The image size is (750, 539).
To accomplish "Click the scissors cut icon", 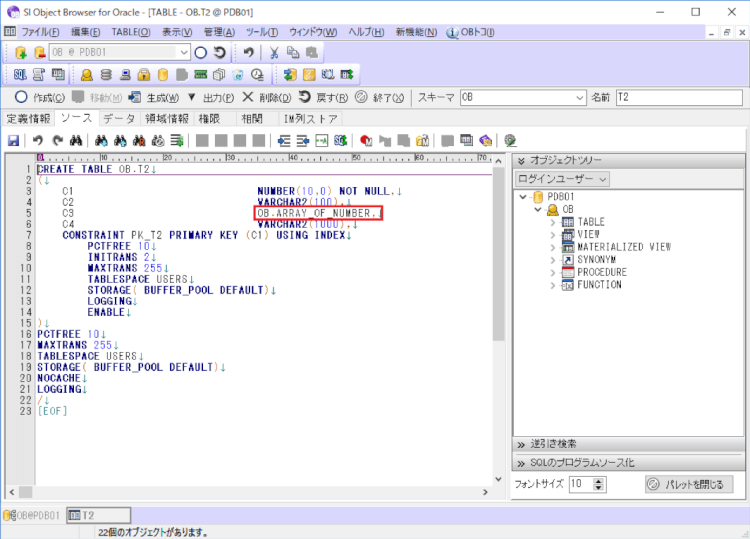I will [273, 52].
